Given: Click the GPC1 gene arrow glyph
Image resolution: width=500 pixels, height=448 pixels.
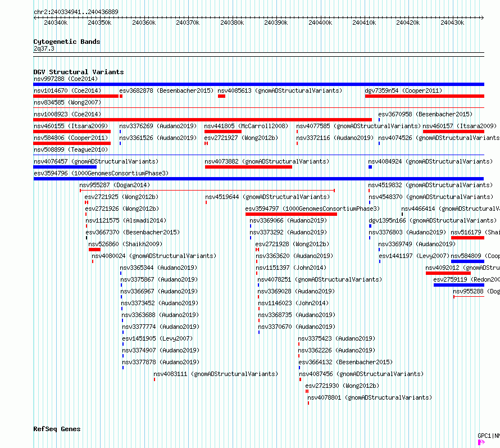Looking at the screenshot, I should 481,442.
